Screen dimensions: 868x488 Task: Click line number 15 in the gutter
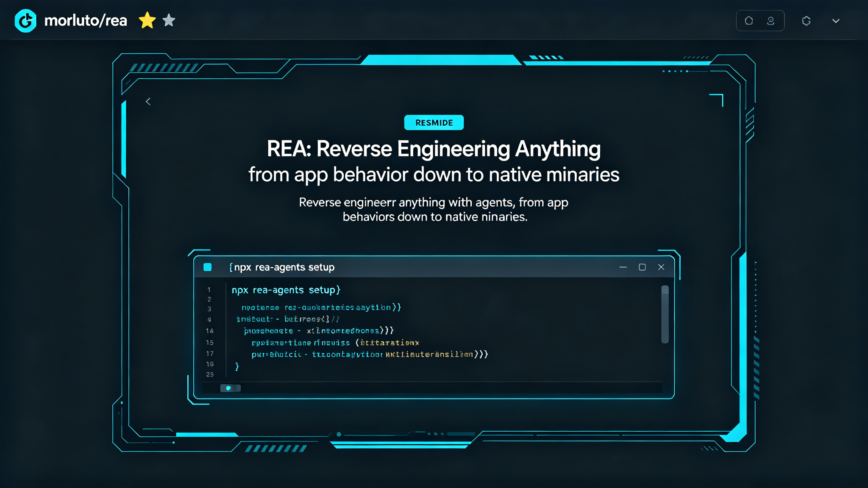210,342
